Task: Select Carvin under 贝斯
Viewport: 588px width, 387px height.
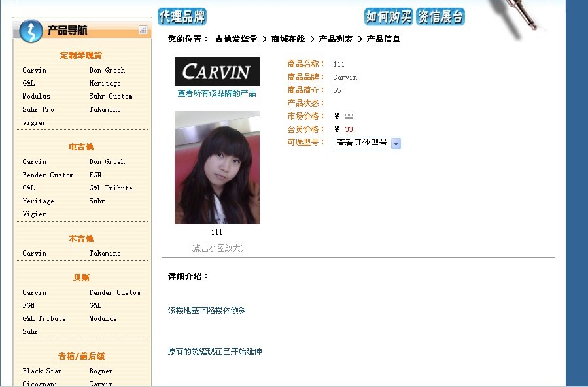Action: (x=35, y=292)
